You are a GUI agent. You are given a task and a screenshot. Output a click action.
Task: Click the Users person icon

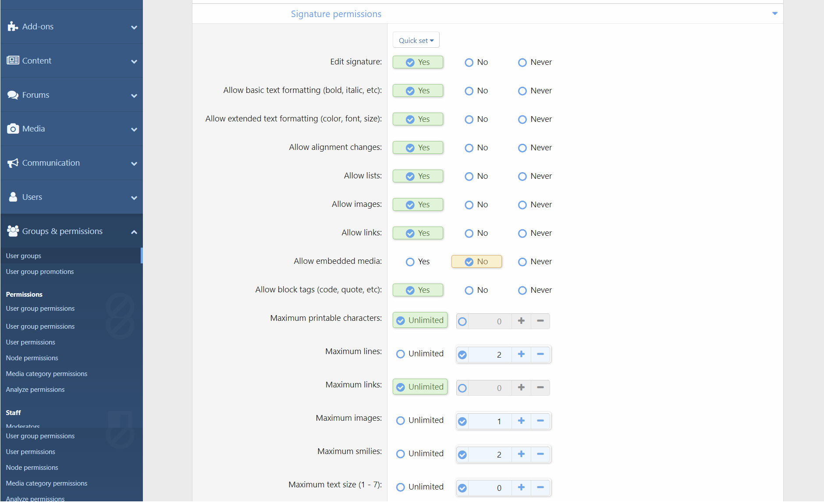[13, 197]
